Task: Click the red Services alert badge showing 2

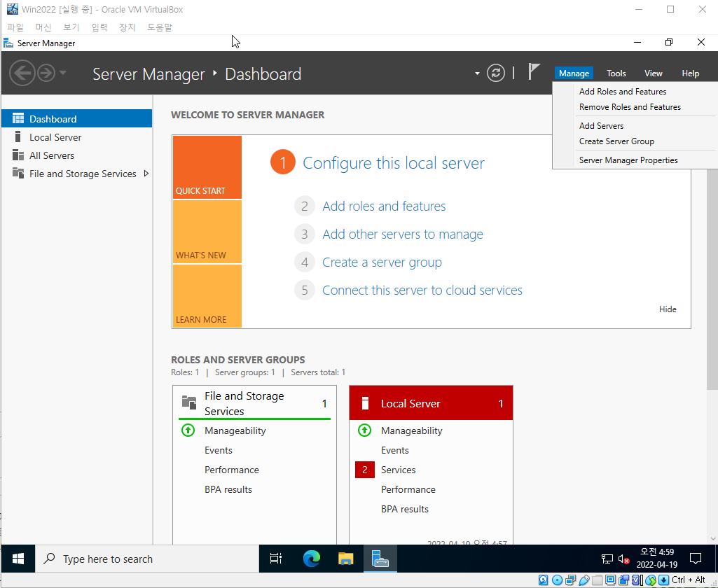Action: click(x=365, y=470)
